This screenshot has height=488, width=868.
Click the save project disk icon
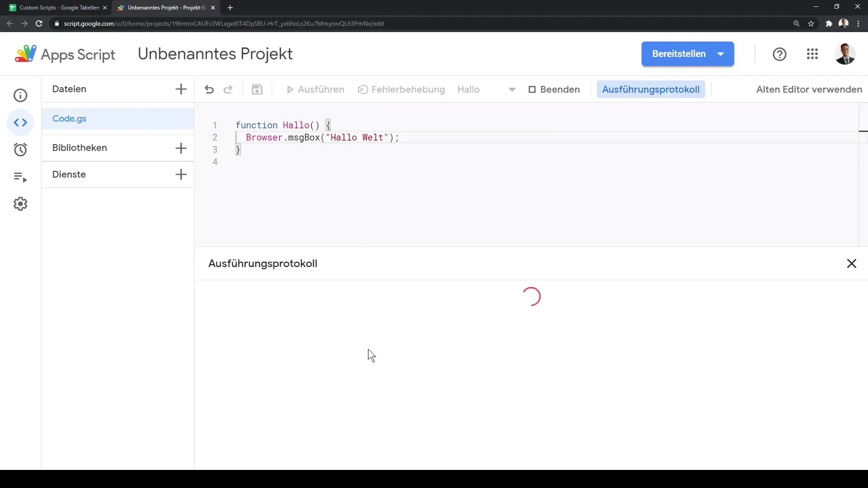pyautogui.click(x=257, y=89)
